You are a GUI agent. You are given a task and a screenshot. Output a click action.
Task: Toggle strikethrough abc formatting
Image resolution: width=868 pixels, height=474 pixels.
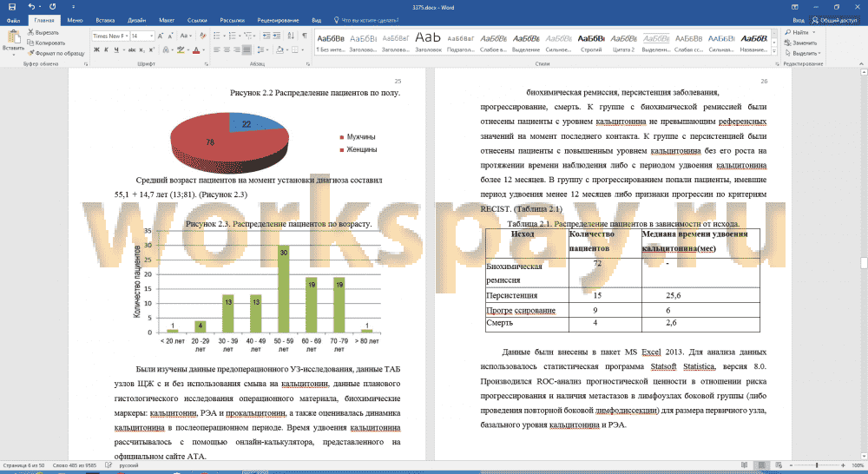pyautogui.click(x=132, y=49)
